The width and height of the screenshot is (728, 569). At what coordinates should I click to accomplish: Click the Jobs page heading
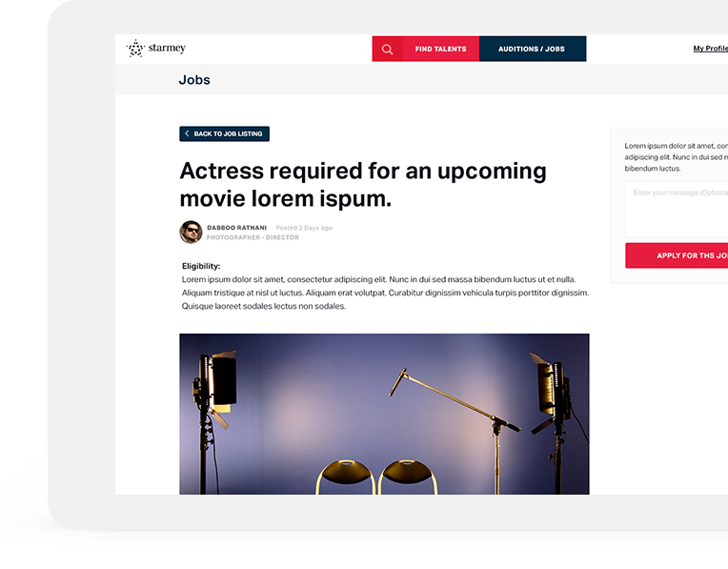[x=194, y=80]
